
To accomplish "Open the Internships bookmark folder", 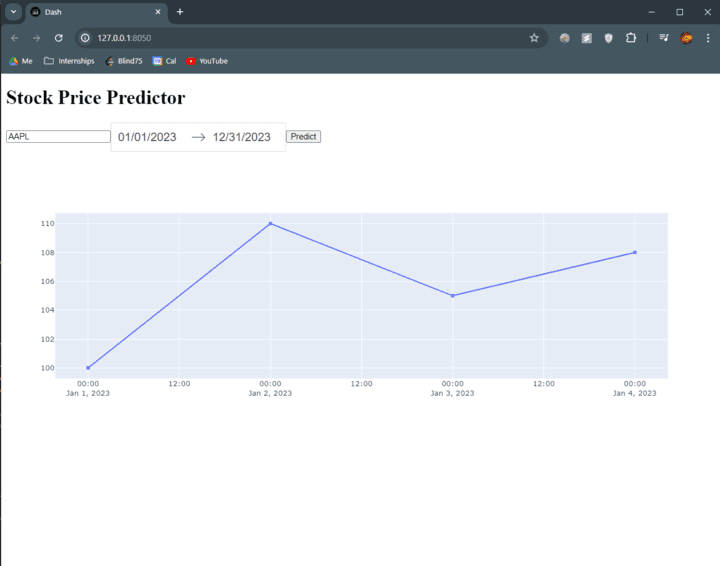I will [x=69, y=61].
